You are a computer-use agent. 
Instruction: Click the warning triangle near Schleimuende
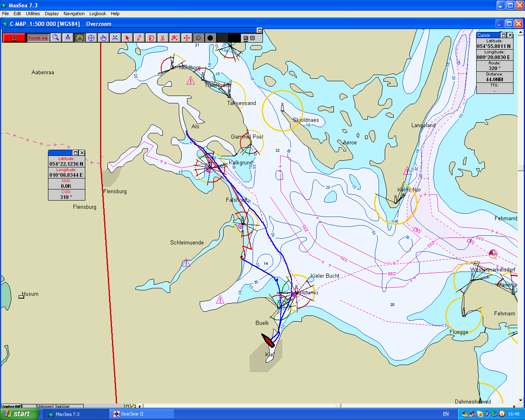pyautogui.click(x=186, y=262)
